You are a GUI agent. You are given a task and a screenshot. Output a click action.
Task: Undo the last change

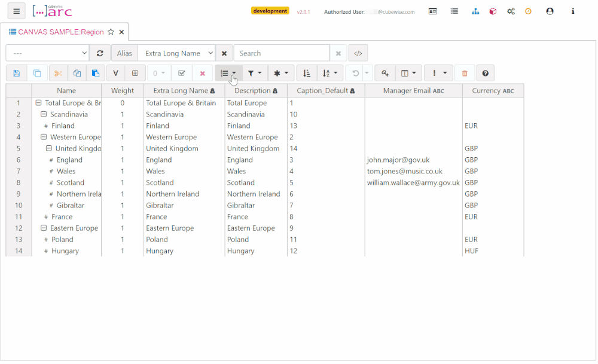pyautogui.click(x=356, y=72)
